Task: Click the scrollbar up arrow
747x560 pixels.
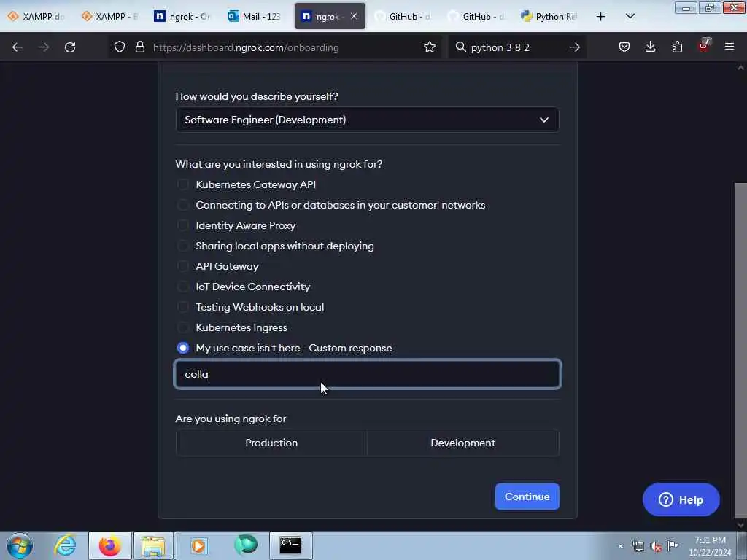Action: [740, 68]
